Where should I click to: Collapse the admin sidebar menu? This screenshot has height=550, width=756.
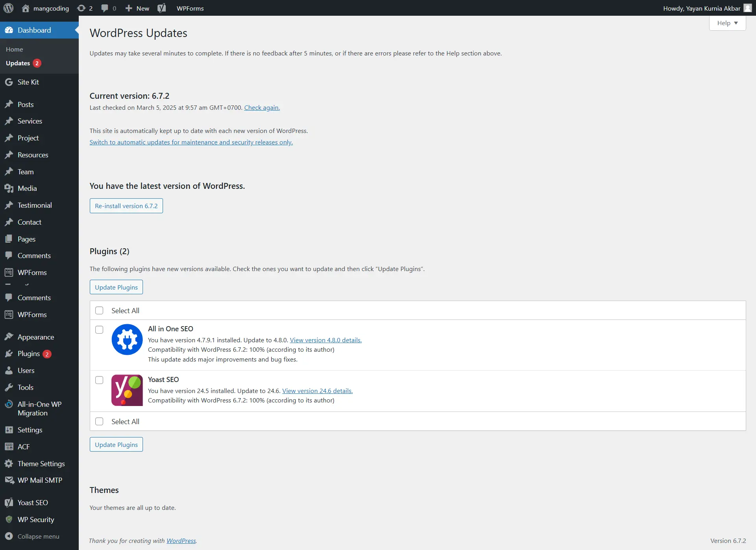[x=38, y=537]
